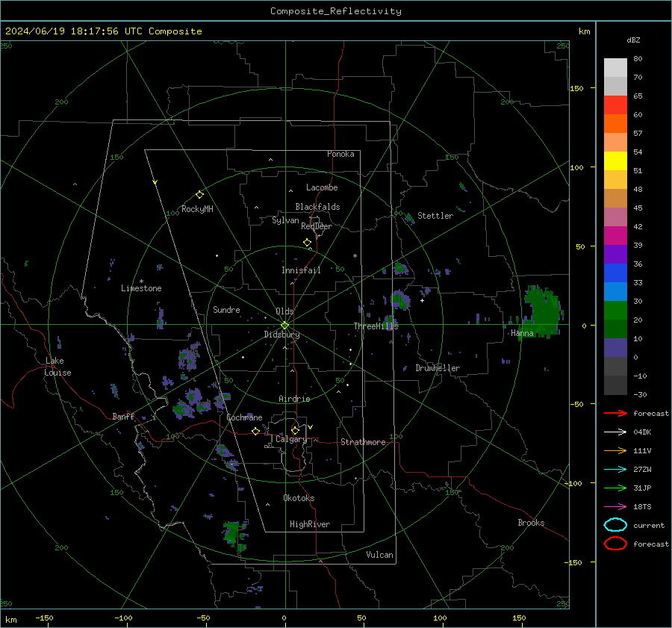Image resolution: width=672 pixels, height=628 pixels.
Task: Click the RockyMH label
Action: pos(197,209)
